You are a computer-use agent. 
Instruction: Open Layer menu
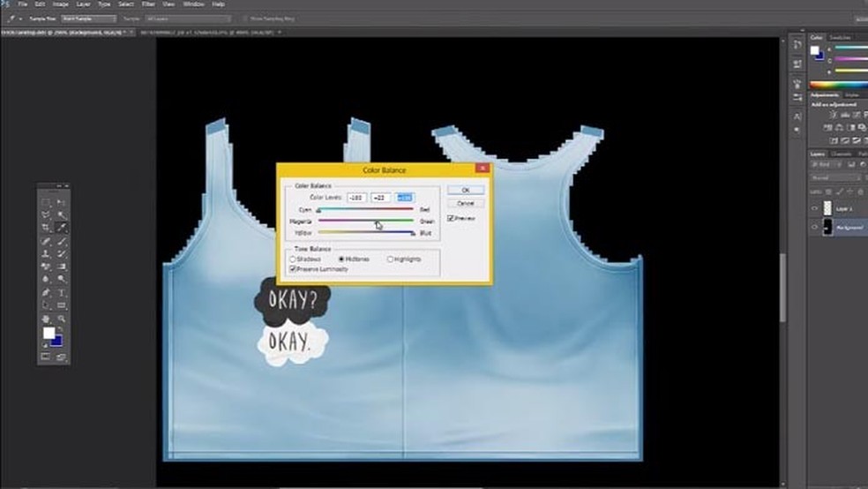point(83,4)
